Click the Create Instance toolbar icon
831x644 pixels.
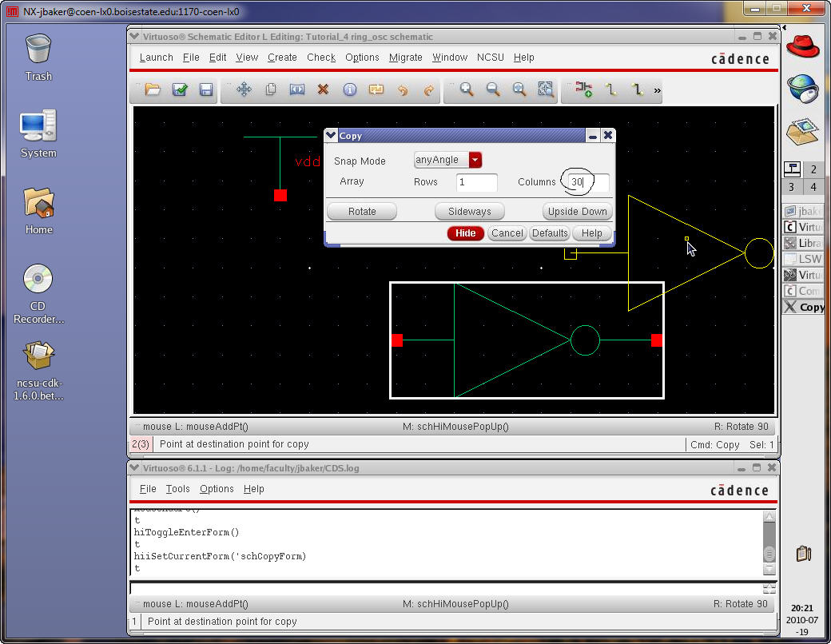click(x=584, y=89)
